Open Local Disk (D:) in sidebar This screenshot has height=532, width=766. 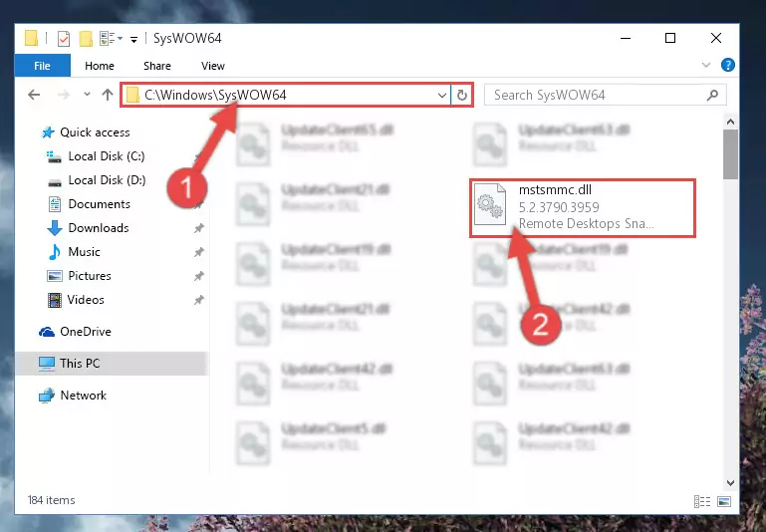click(x=107, y=180)
